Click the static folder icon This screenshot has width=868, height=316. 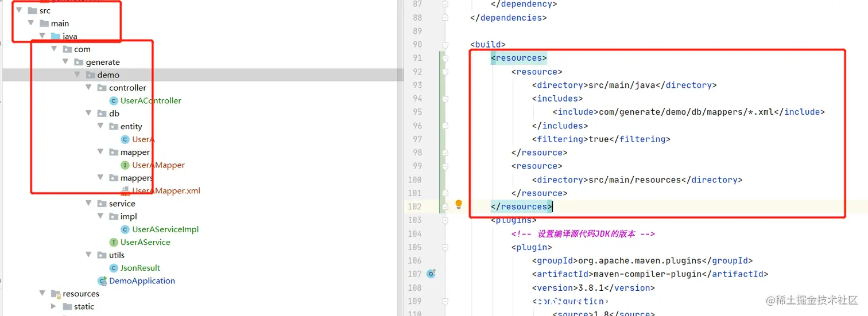tap(67, 306)
